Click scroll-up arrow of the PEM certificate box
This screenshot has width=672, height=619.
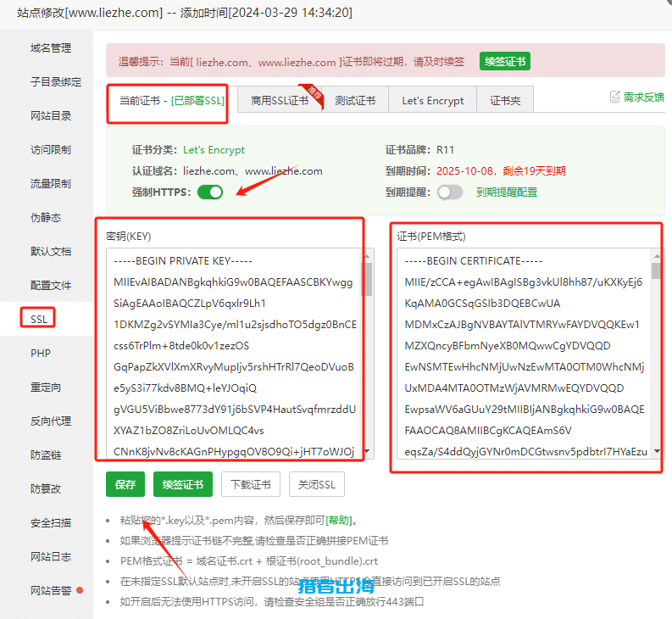coord(657,256)
